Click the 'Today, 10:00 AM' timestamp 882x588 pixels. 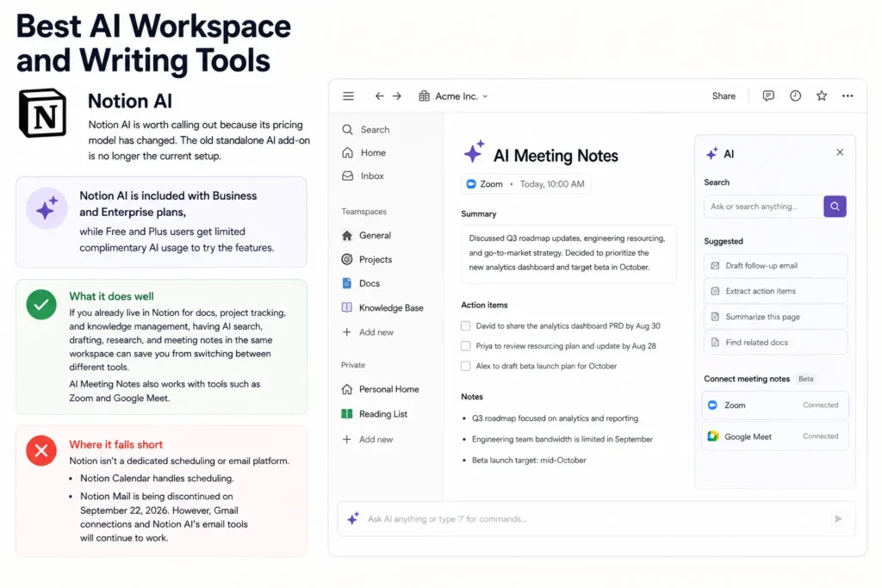[x=552, y=184]
